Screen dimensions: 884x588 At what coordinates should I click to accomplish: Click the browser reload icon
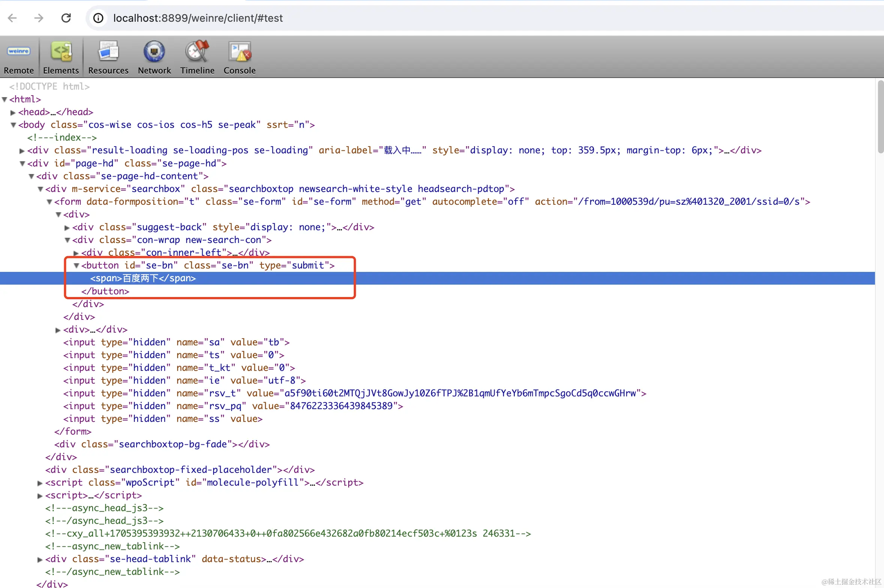click(x=66, y=18)
